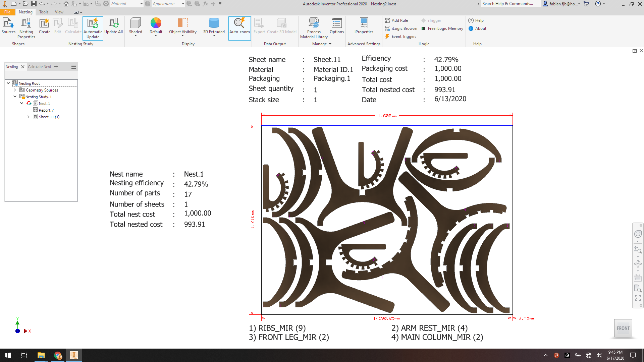Switch to the View ribbon tab
644x362 pixels.
pos(59,12)
